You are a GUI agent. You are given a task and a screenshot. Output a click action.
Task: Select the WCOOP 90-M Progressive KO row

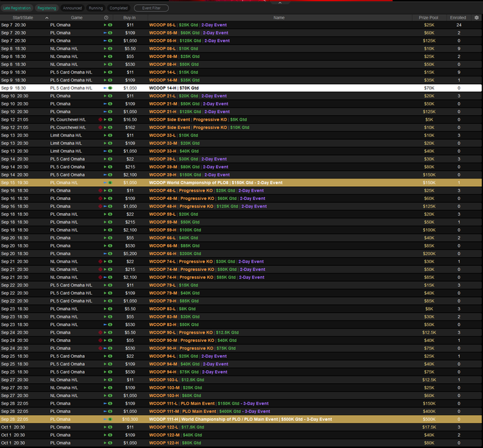coord(241,340)
